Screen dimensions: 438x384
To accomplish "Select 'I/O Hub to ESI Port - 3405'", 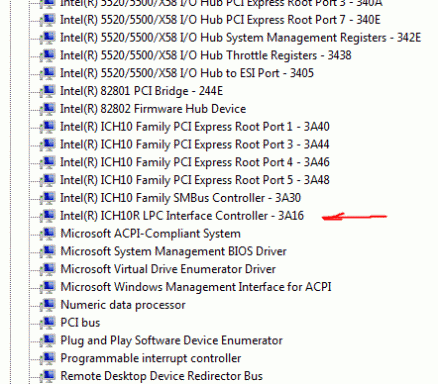I will (x=187, y=73).
